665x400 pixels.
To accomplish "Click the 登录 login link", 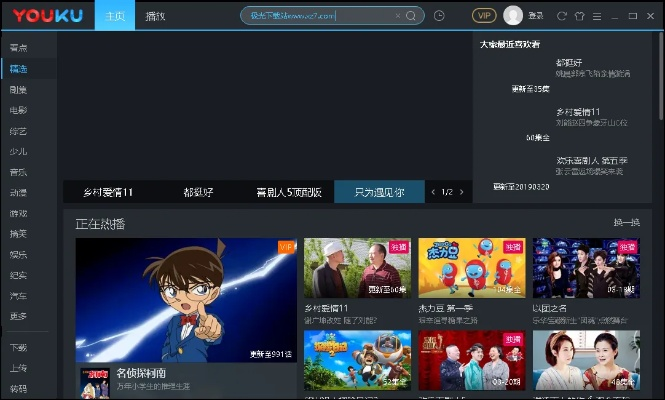I will [536, 16].
